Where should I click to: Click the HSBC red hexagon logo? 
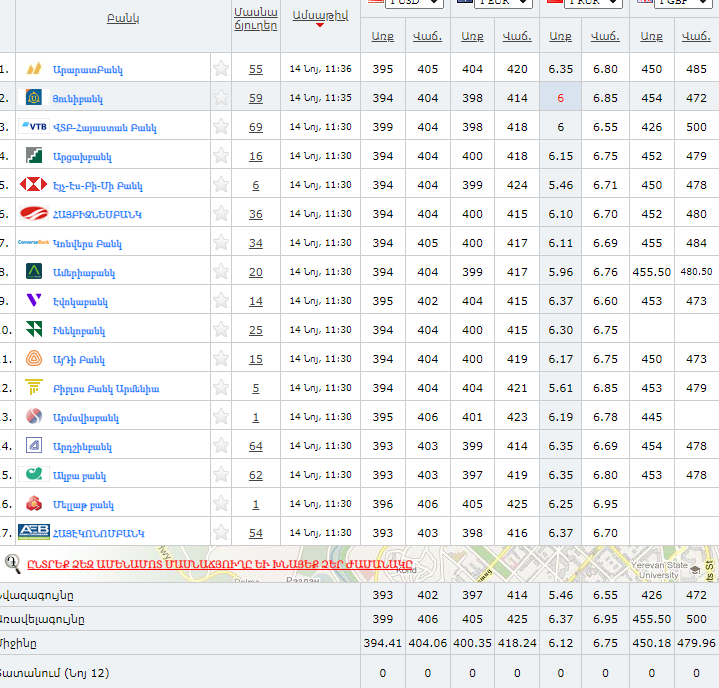[x=33, y=184]
